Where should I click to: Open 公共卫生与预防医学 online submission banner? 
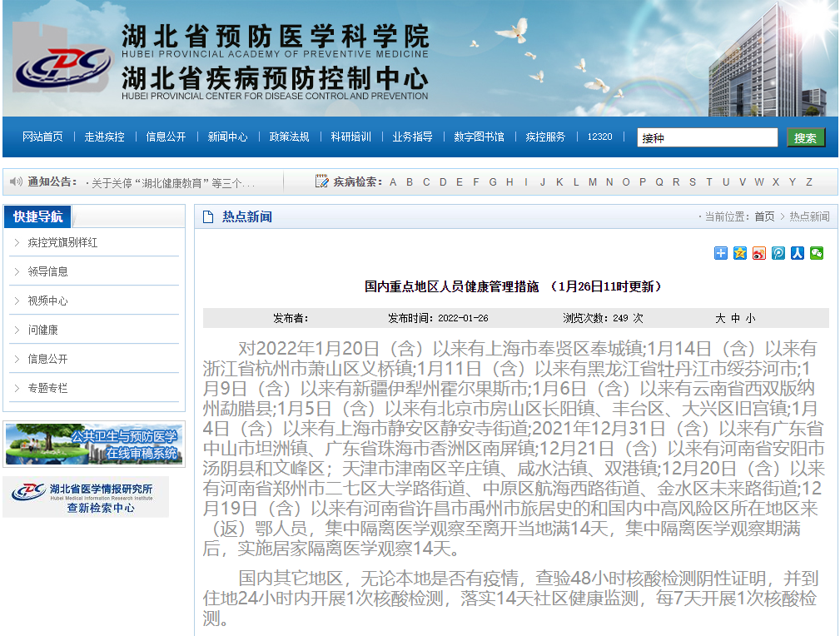pyautogui.click(x=93, y=444)
